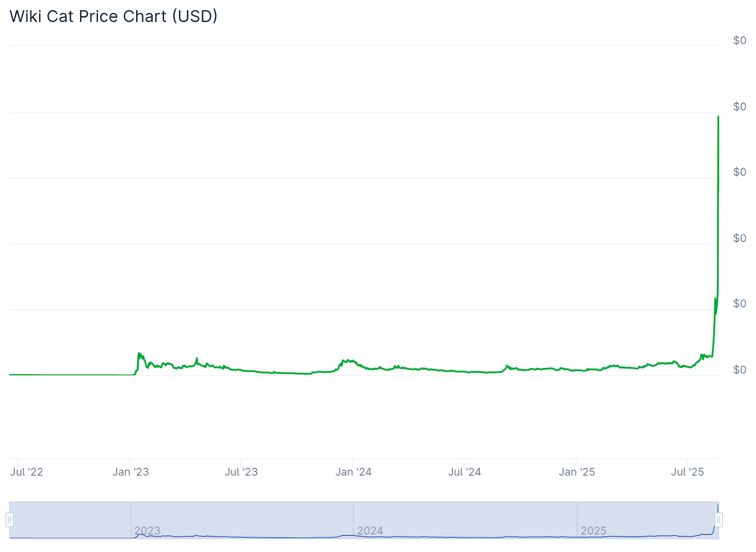Click the flat green line above Jul '22
Viewport: 756px width, 552px height.
coord(26,375)
